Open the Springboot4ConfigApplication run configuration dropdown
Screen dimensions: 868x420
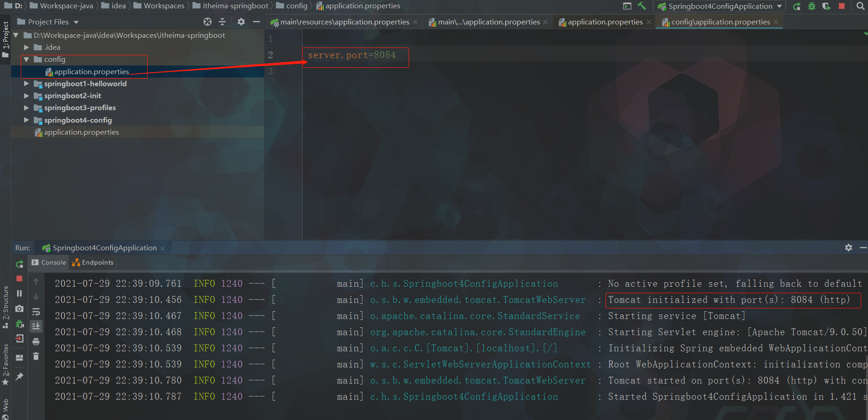coord(720,6)
